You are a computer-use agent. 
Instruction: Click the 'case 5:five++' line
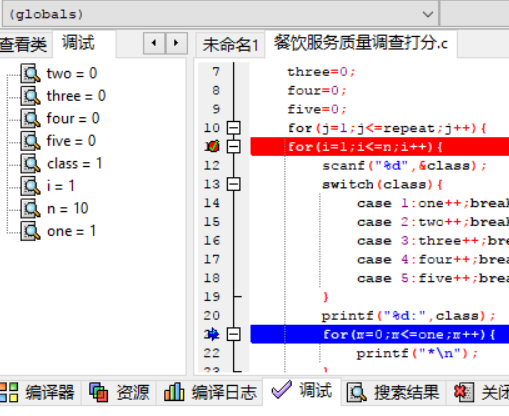point(433,278)
